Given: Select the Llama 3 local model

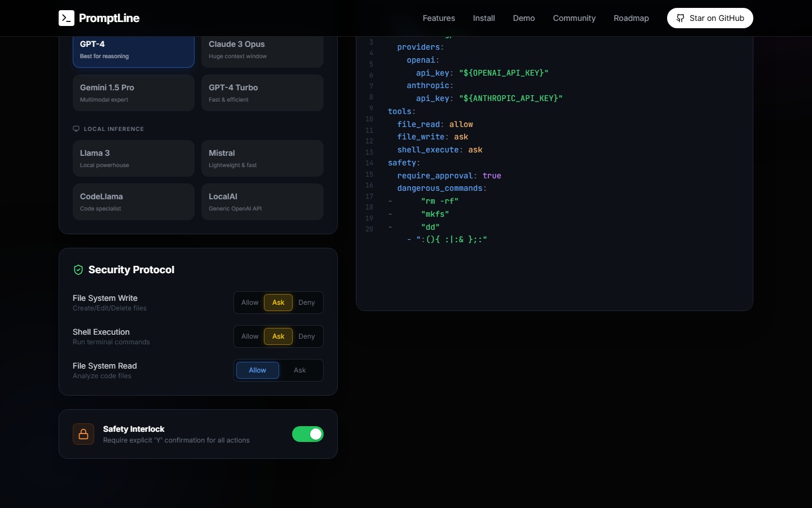Looking at the screenshot, I should tap(134, 159).
